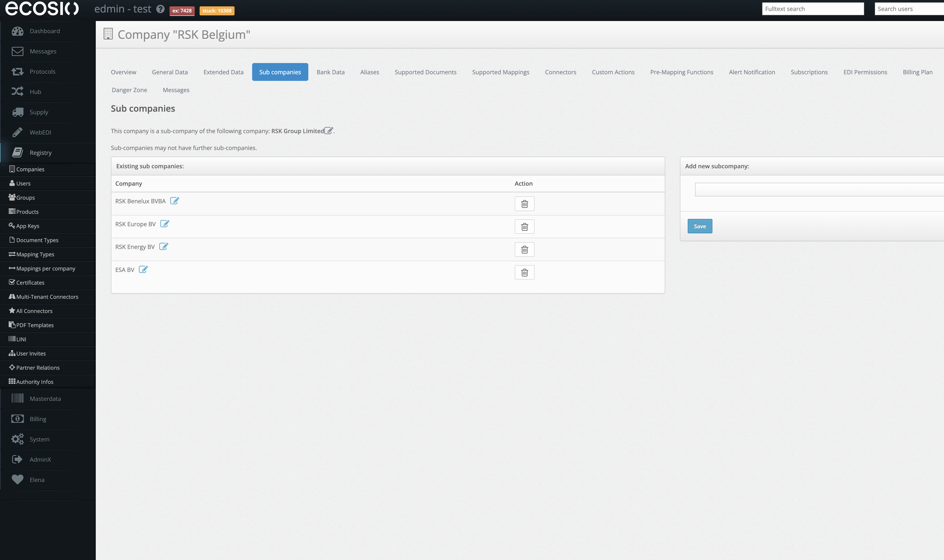The height and width of the screenshot is (560, 944).
Task: Delete RSK Europe BV with trash icon
Action: pyautogui.click(x=525, y=227)
